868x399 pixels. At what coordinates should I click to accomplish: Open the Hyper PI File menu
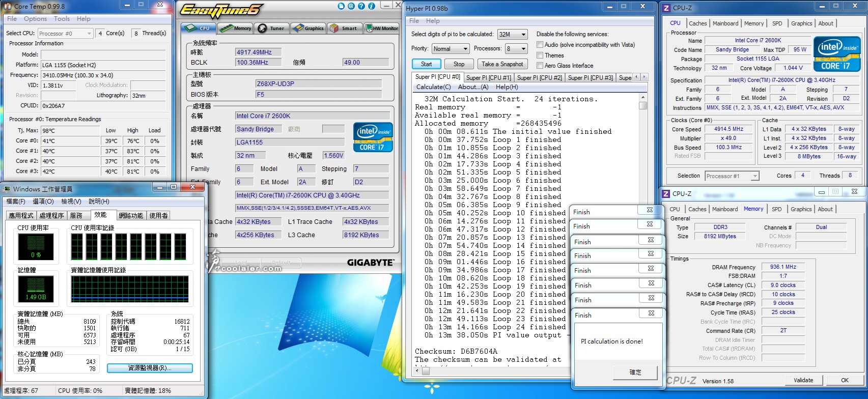(414, 21)
